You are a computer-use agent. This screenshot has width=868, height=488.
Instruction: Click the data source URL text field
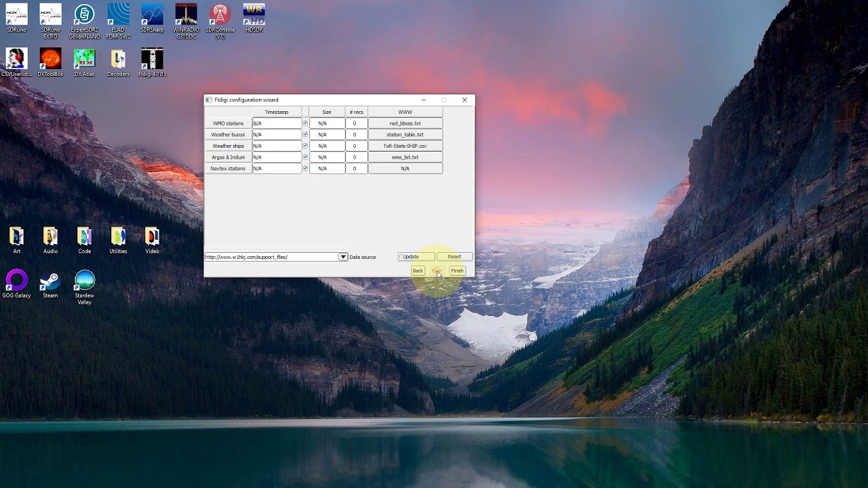click(x=272, y=257)
